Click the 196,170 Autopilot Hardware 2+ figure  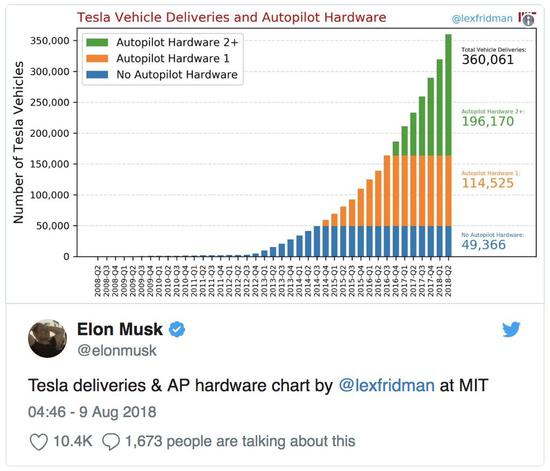point(488,121)
